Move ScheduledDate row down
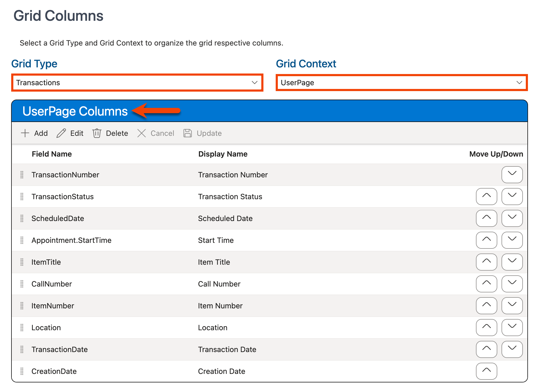 coord(512,218)
